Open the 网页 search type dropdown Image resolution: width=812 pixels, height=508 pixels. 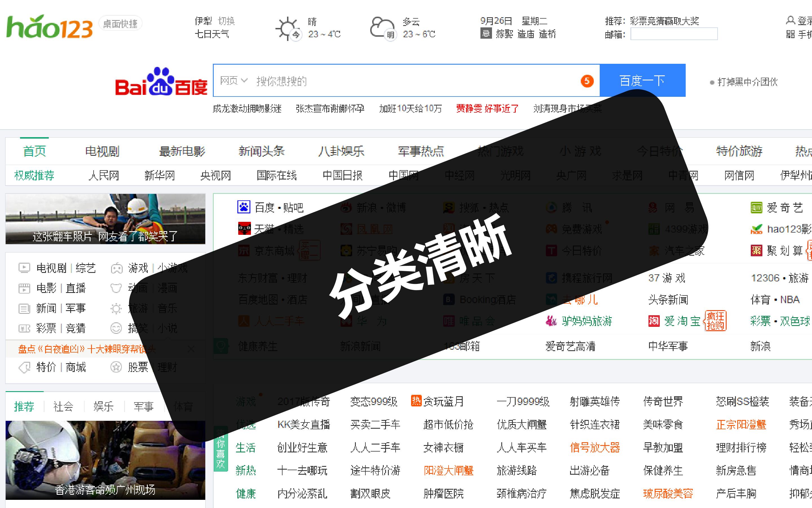233,81
